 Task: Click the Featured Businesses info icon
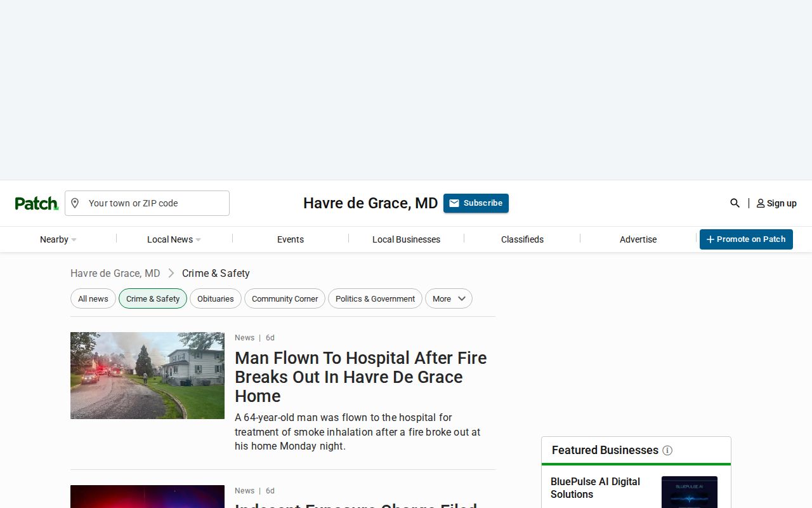(667, 450)
